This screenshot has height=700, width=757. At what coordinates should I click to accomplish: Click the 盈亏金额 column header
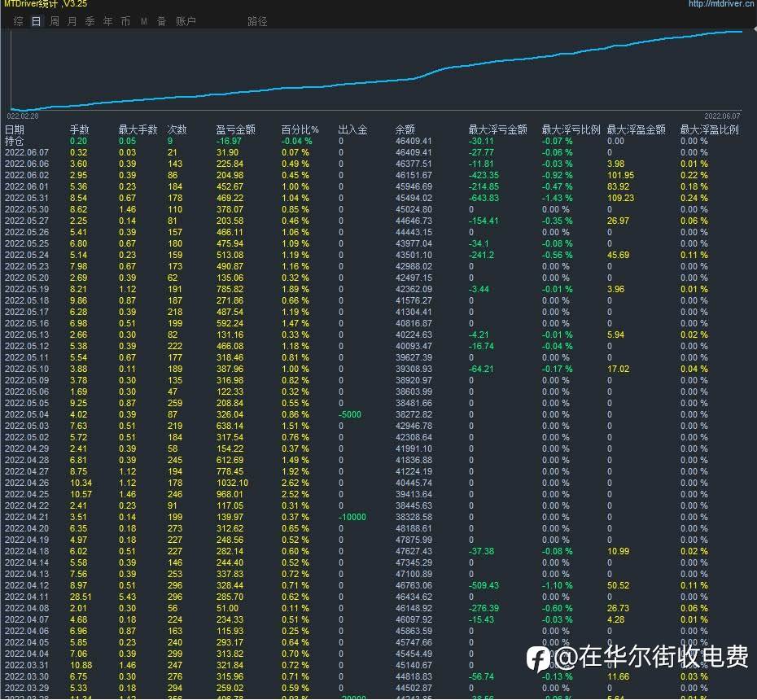[235, 129]
